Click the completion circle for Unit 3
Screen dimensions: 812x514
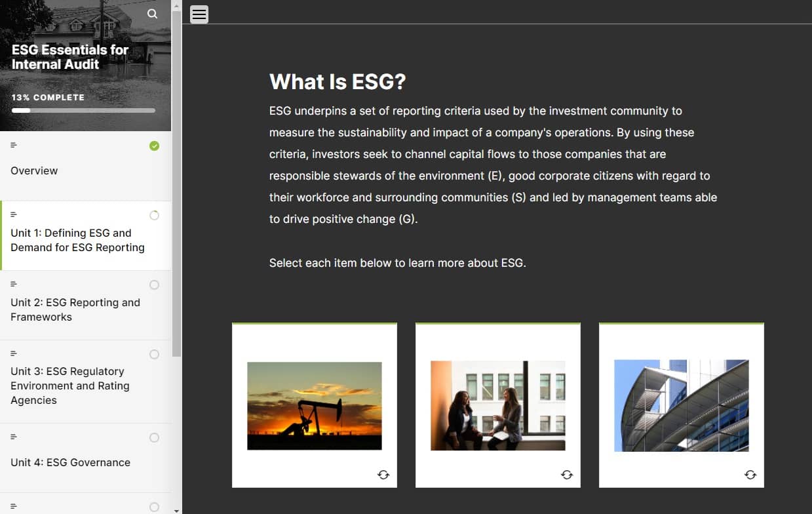click(x=154, y=354)
